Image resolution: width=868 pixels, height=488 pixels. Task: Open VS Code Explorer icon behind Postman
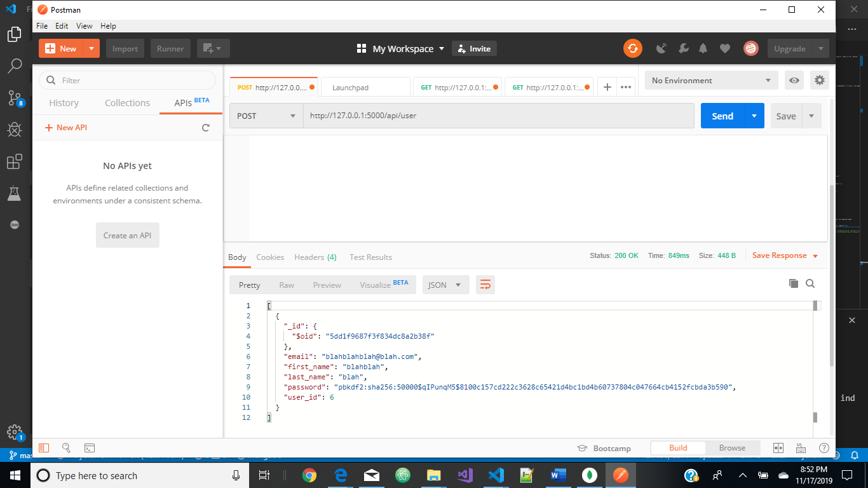[x=15, y=34]
